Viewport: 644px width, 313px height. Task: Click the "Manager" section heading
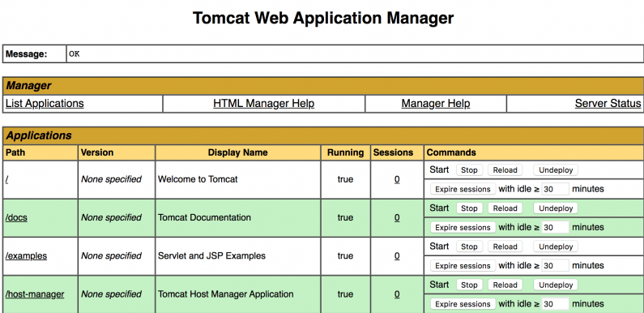coord(28,86)
